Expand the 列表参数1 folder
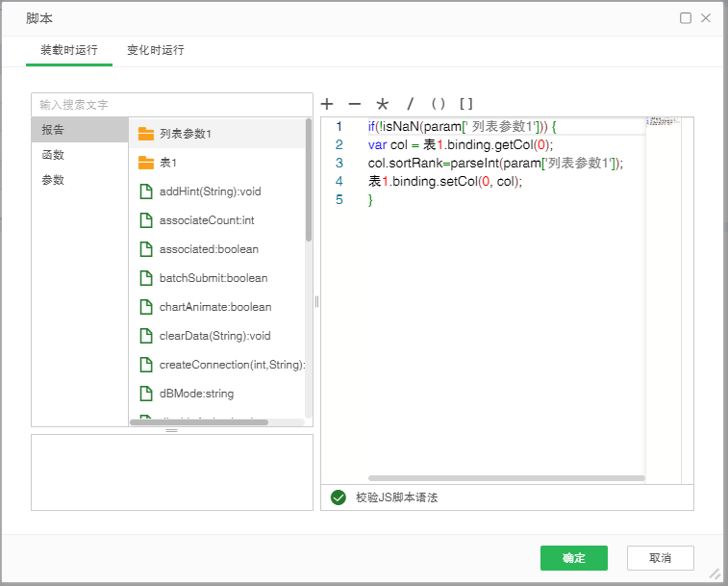The height and width of the screenshot is (586, 728). 146,134
